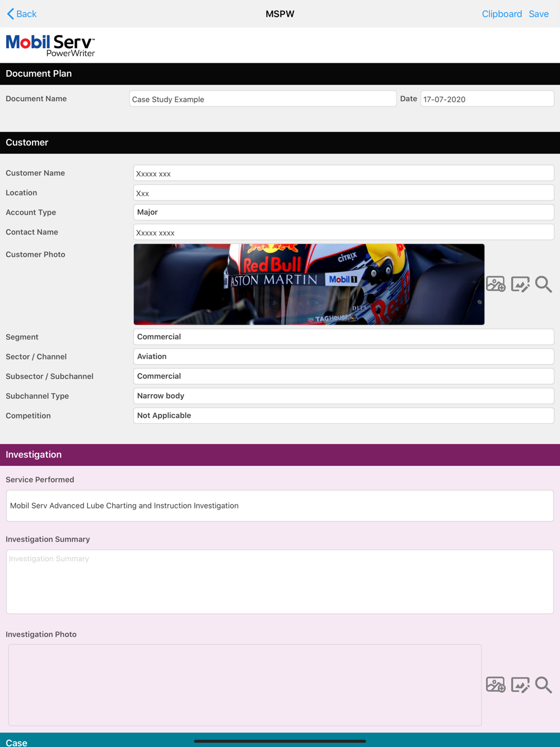Add image icon beside Customer Photo
The image size is (560, 747).
click(496, 284)
